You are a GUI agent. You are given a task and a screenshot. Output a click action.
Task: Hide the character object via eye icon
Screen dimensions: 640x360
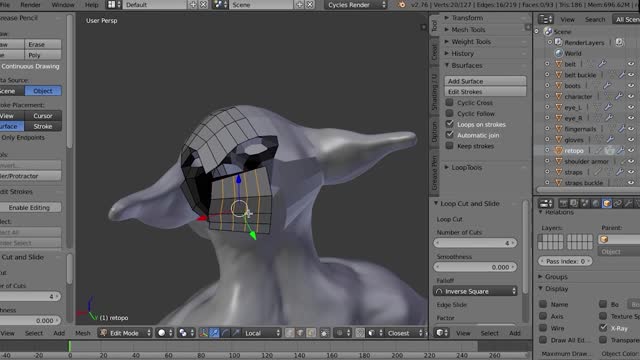pyautogui.click(x=631, y=96)
